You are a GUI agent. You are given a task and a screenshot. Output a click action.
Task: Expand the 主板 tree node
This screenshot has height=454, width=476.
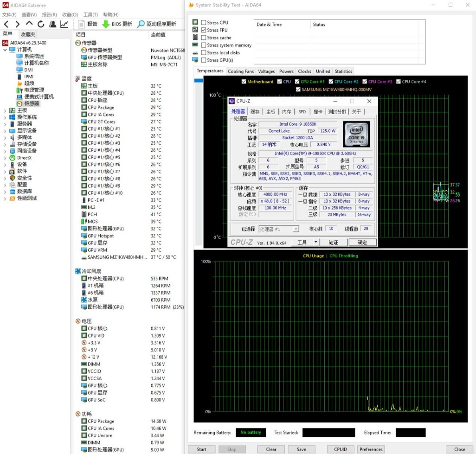point(5,110)
